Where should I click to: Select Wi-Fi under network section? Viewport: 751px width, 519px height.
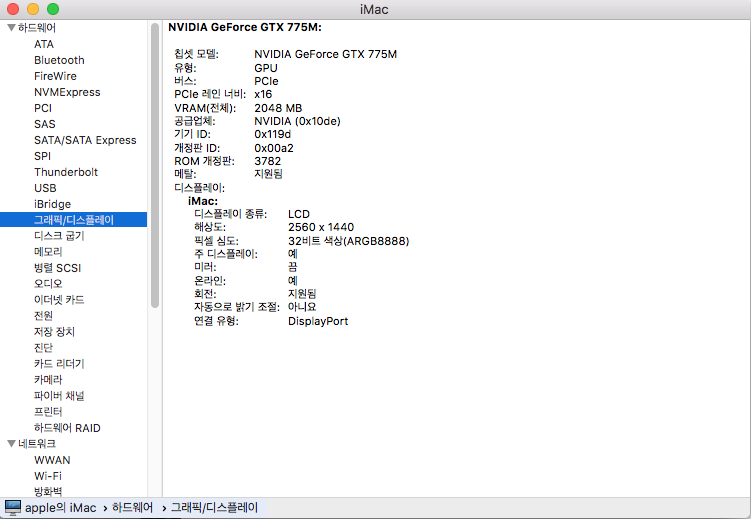(47, 476)
